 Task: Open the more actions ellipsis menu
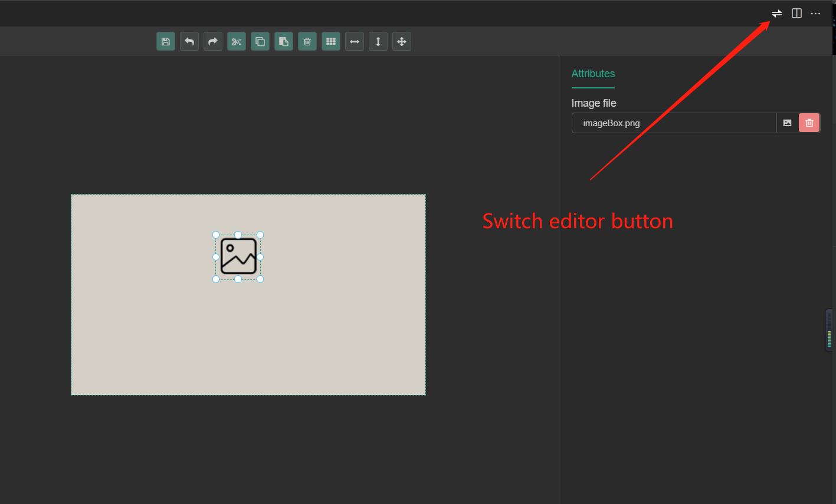click(x=816, y=13)
